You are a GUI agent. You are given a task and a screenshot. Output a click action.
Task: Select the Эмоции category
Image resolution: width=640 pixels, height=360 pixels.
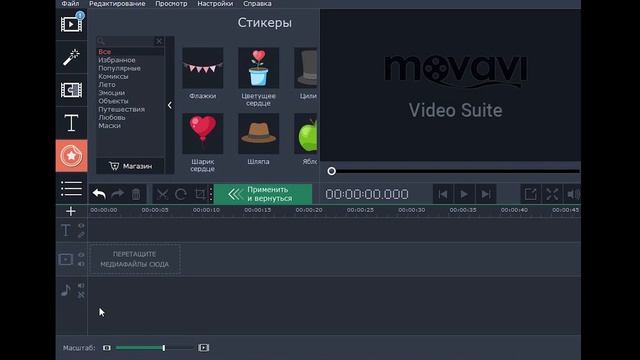coord(111,93)
